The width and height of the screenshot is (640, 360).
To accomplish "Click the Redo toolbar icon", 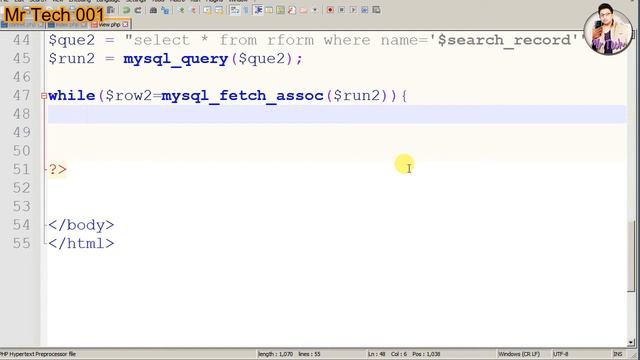I will coord(138,10).
